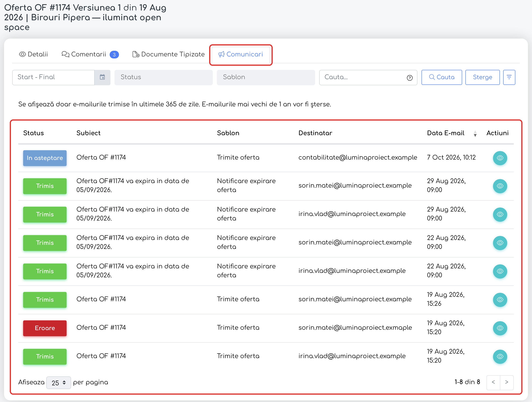This screenshot has width=532, height=402.
Task: Click the In asteptare status badge
Action: click(x=45, y=158)
